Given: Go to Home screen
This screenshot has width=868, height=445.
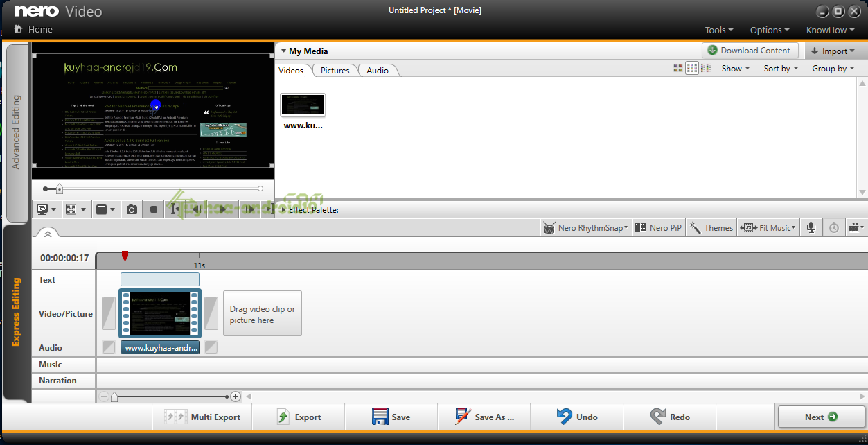Looking at the screenshot, I should tap(34, 30).
